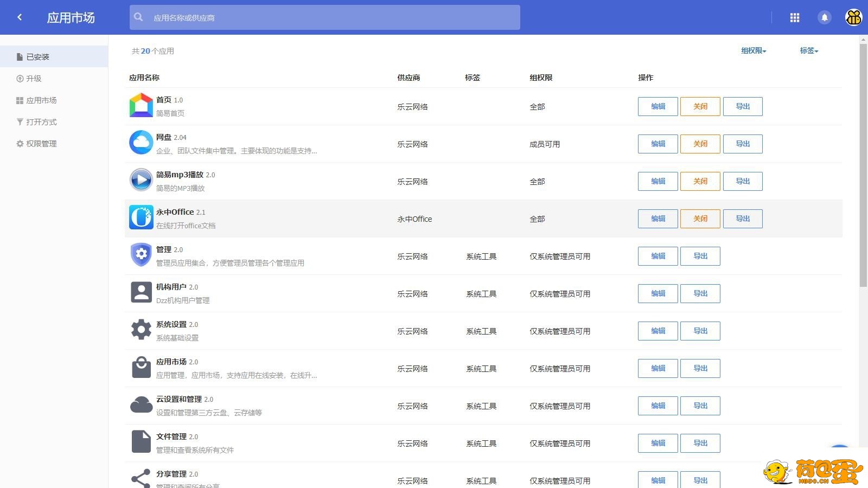Open 权限管理 in the sidebar
This screenshot has height=488, width=868.
[x=54, y=143]
